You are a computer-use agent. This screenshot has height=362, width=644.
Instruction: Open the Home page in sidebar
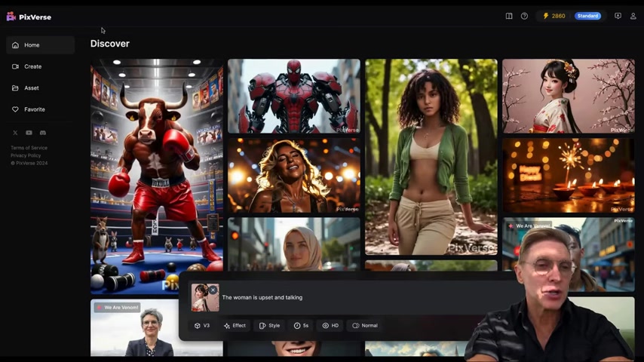40,45
